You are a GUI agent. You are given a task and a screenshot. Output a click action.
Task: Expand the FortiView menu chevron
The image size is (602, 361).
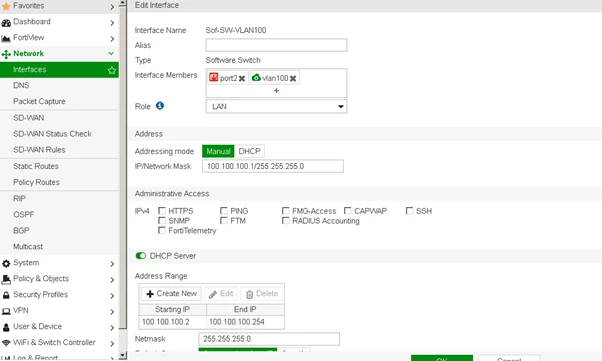pyautogui.click(x=112, y=39)
